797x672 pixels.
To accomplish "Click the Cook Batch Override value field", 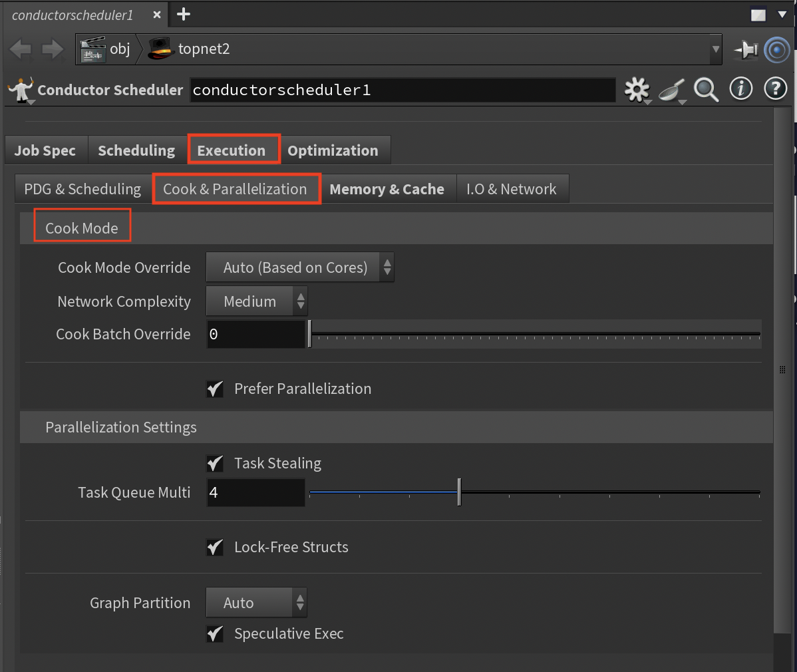I will point(255,335).
